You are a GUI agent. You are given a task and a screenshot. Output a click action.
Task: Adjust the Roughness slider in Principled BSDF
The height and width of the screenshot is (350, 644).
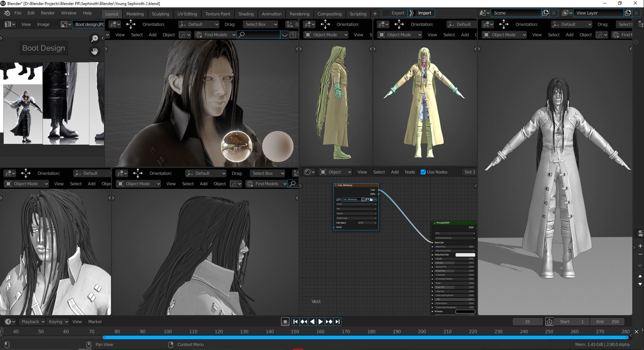[x=454, y=271]
